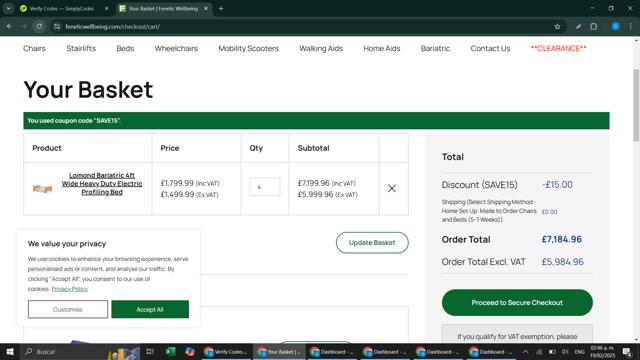Screen dimensions: 640x360
Task: Reload the basket page
Action: click(39, 27)
